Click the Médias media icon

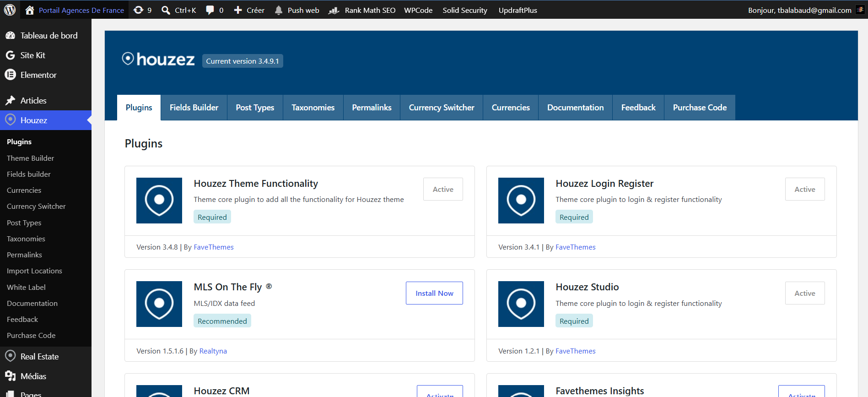tap(10, 376)
